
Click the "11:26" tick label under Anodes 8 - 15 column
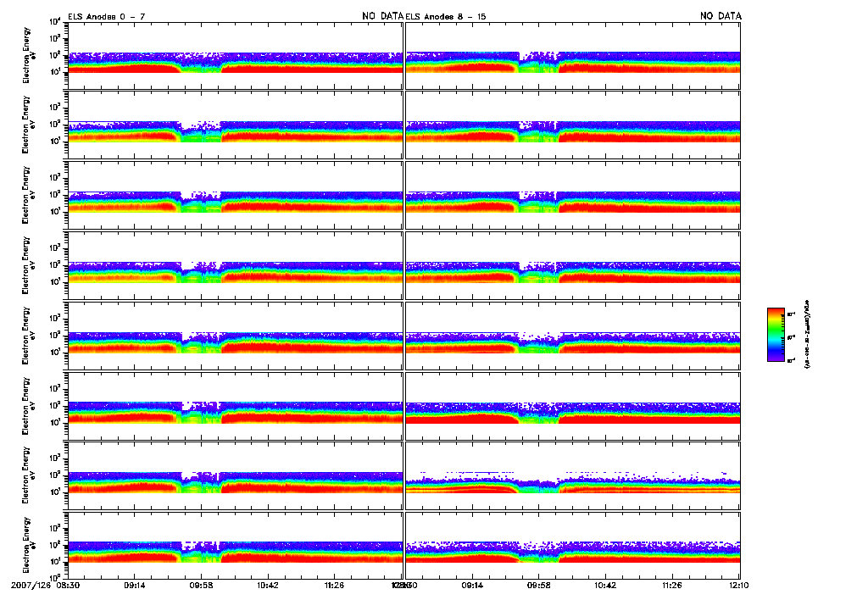[x=671, y=585]
